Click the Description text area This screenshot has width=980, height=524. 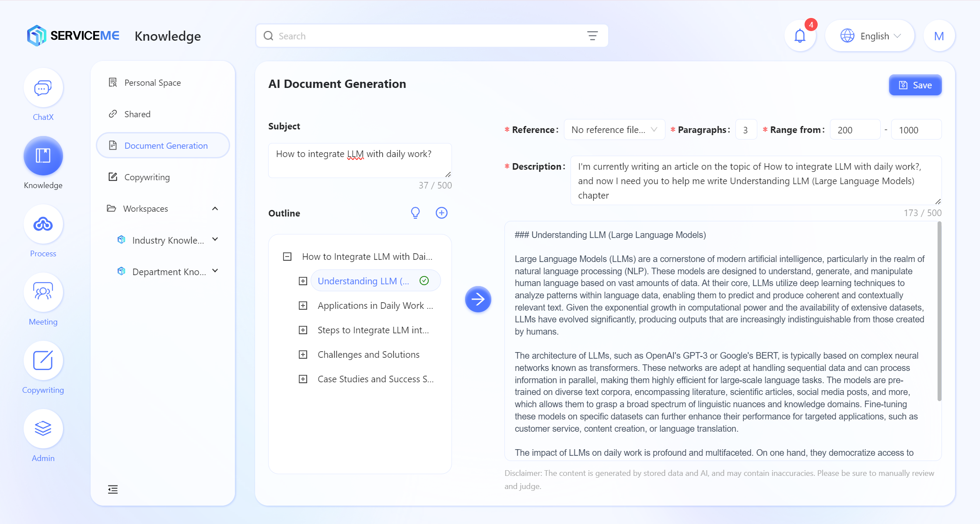click(756, 181)
